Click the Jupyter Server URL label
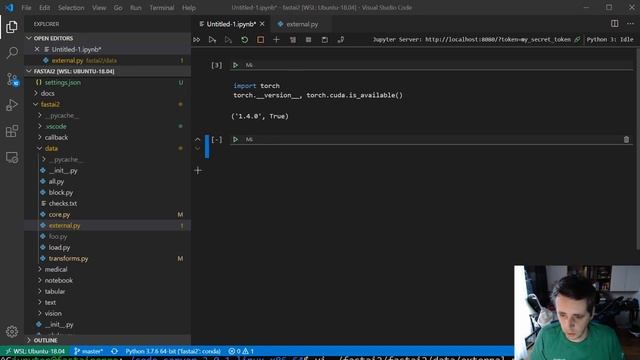 (x=471, y=40)
